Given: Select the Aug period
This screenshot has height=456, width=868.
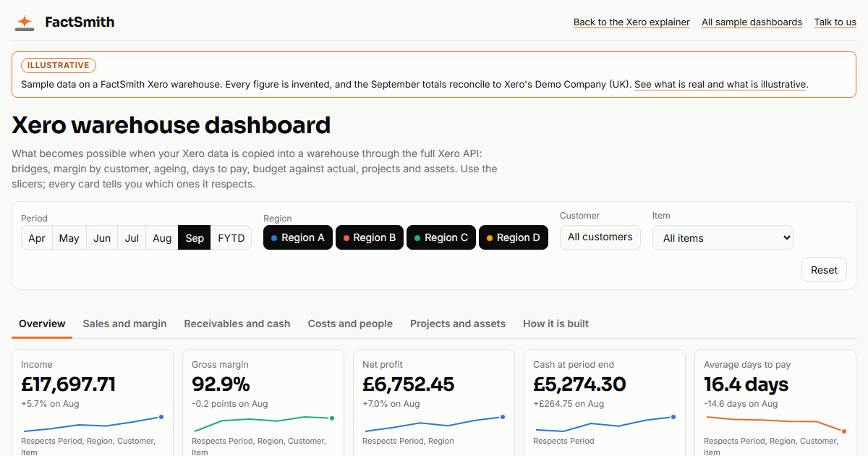Looking at the screenshot, I should click(162, 238).
